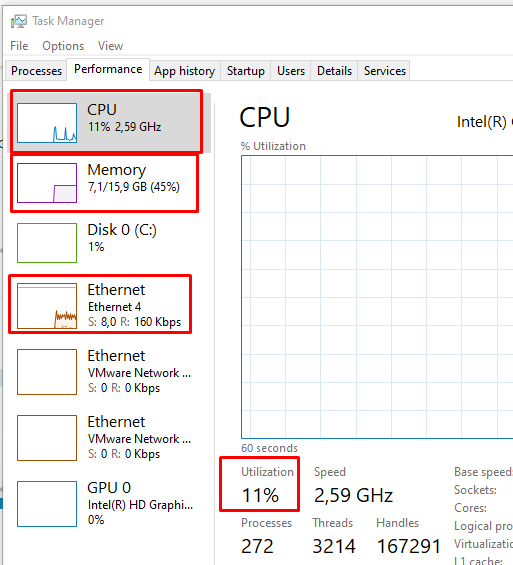Screen dimensions: 513x565
Task: Switch to the Startup tab
Action: tap(246, 71)
